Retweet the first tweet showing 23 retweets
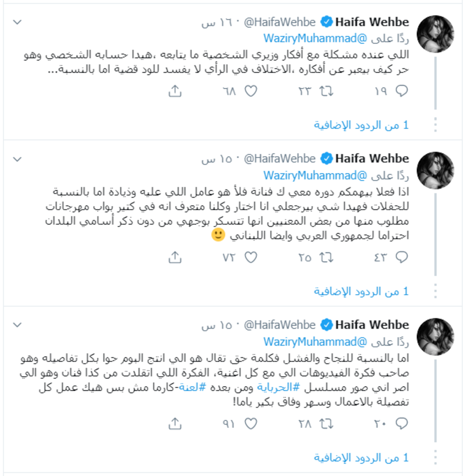465x476 pixels. (326, 91)
